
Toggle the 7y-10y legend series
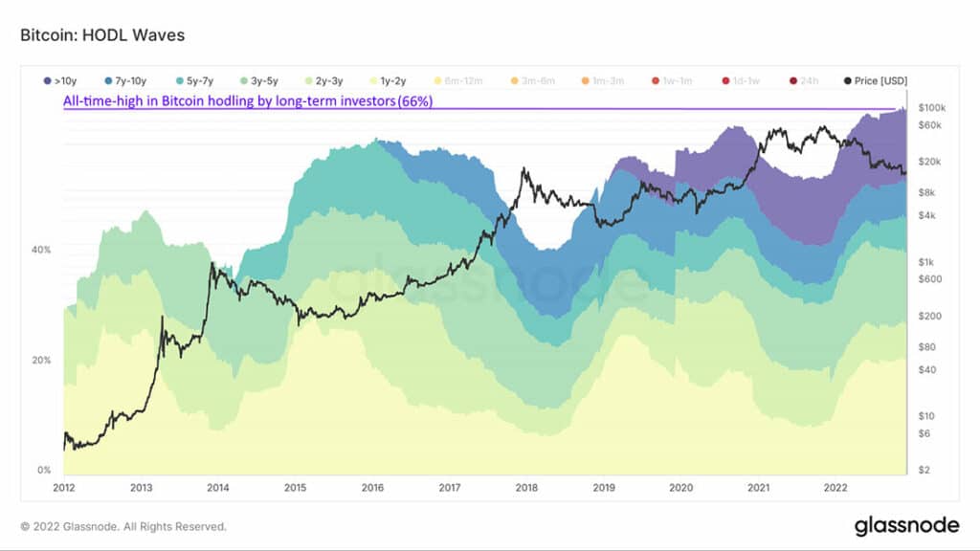125,80
